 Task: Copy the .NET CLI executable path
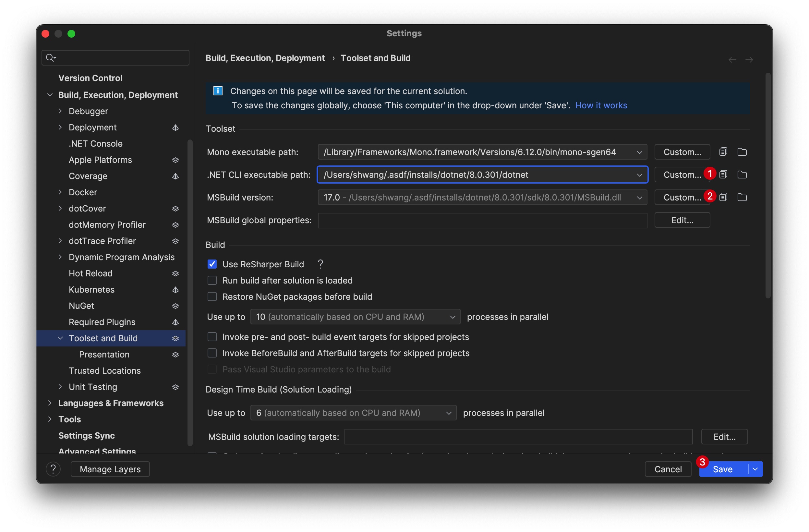click(x=723, y=175)
